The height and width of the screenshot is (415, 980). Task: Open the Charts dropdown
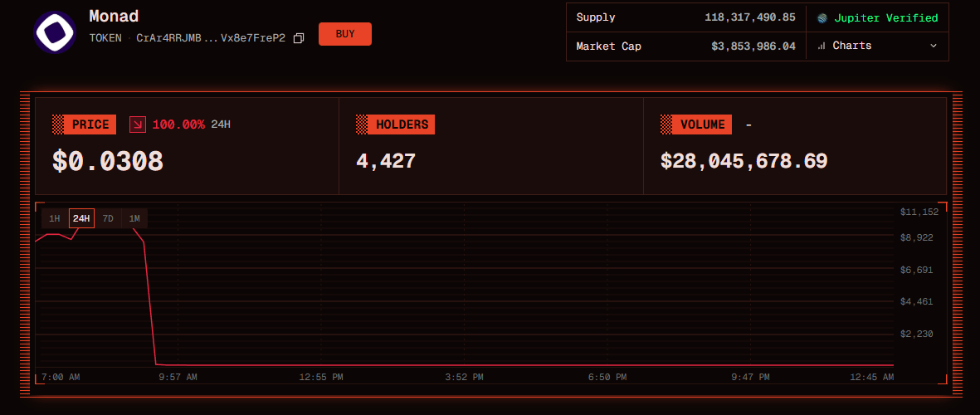pos(877,46)
